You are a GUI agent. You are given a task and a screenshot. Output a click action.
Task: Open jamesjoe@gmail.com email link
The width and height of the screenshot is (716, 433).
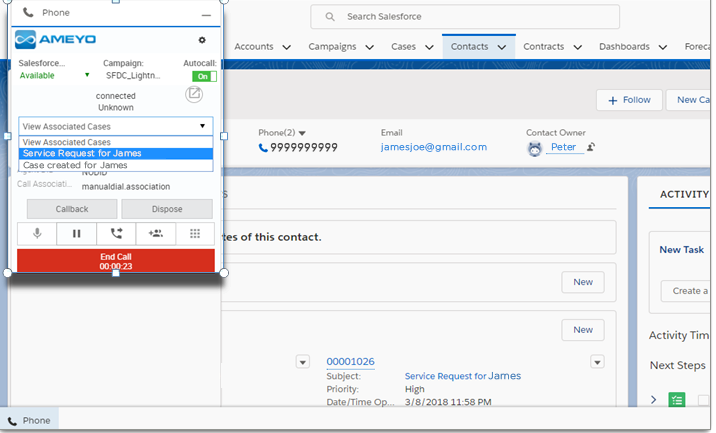pyautogui.click(x=434, y=147)
